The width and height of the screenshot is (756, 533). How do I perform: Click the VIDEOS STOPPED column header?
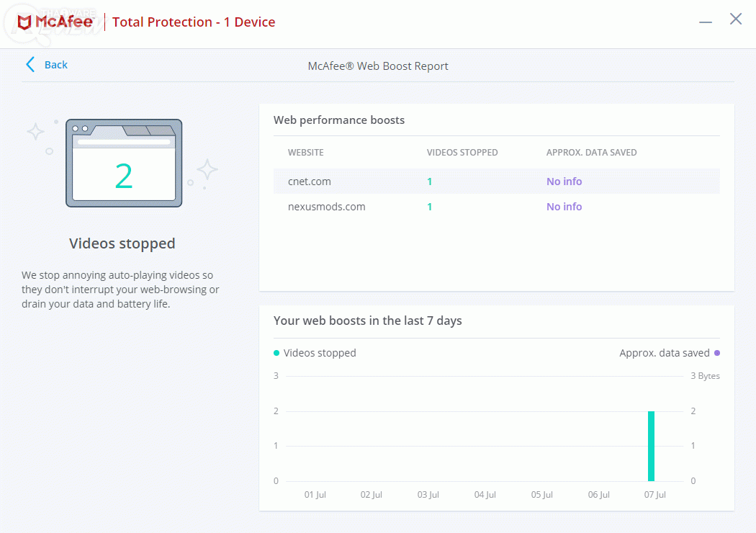pyautogui.click(x=462, y=153)
